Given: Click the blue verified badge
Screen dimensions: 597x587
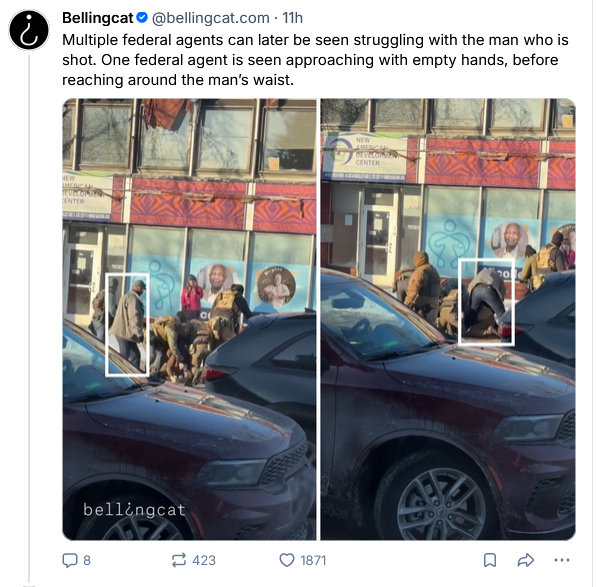Looking at the screenshot, I should pos(142,18).
